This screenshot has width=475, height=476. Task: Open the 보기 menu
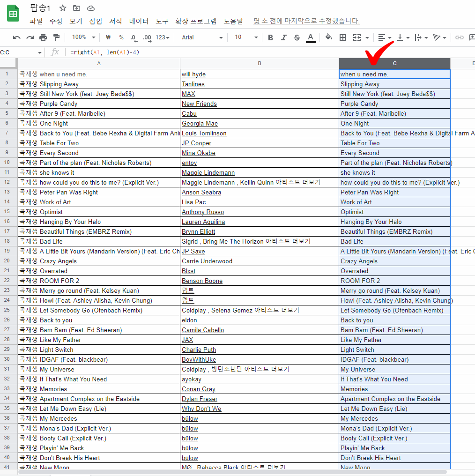pos(76,21)
